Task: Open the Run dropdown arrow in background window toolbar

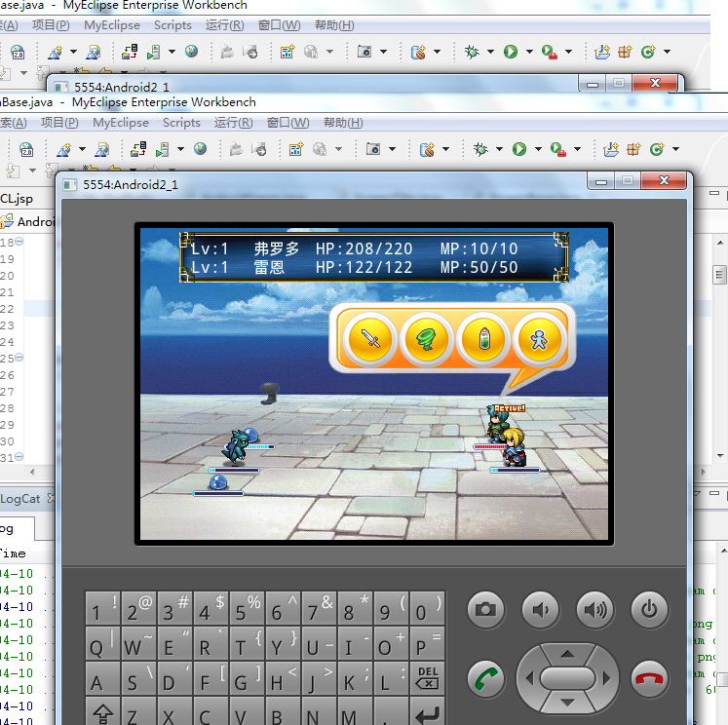Action: tap(529, 52)
